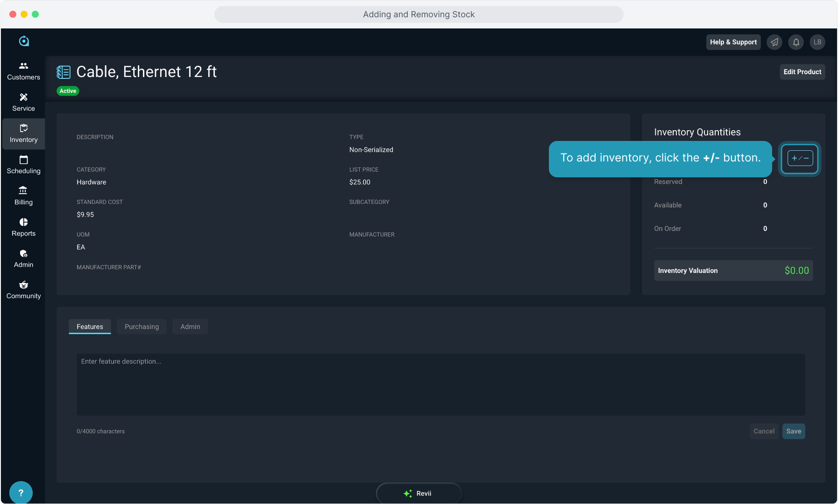The image size is (838, 504).
Task: Click the Edit Product button
Action: pyautogui.click(x=802, y=72)
